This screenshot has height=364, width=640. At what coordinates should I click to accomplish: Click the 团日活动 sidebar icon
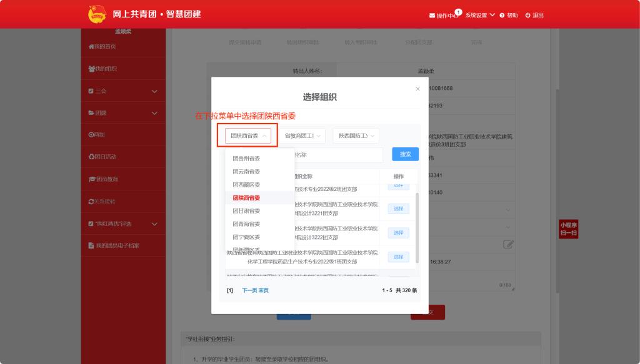click(x=91, y=157)
